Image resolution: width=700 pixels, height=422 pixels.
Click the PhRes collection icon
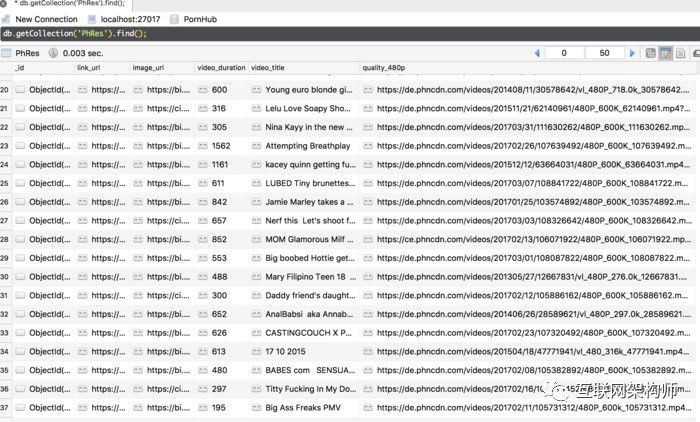click(x=6, y=53)
